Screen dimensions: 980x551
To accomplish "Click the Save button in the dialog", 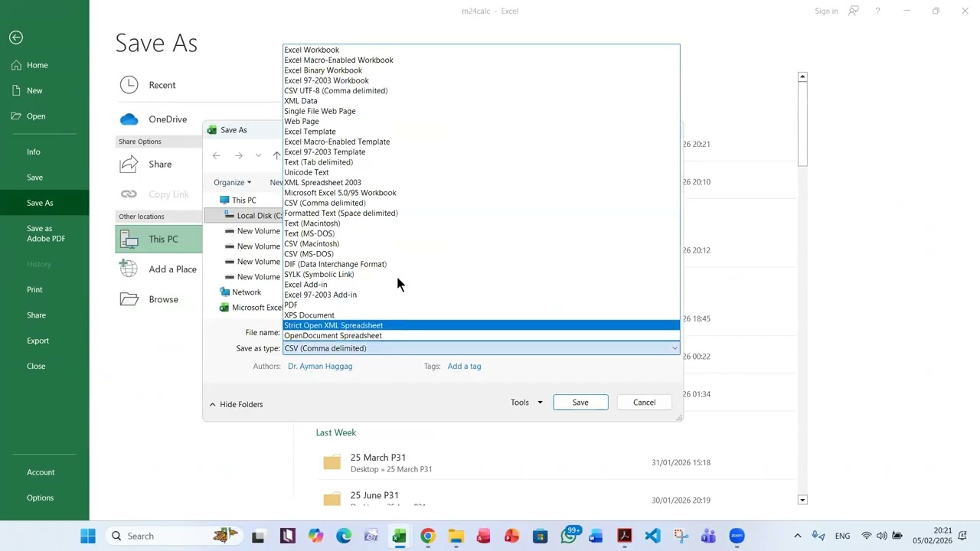I will [580, 403].
